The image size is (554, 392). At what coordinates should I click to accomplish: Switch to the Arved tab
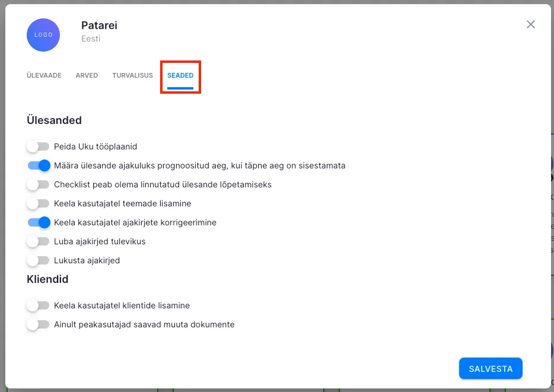(87, 75)
